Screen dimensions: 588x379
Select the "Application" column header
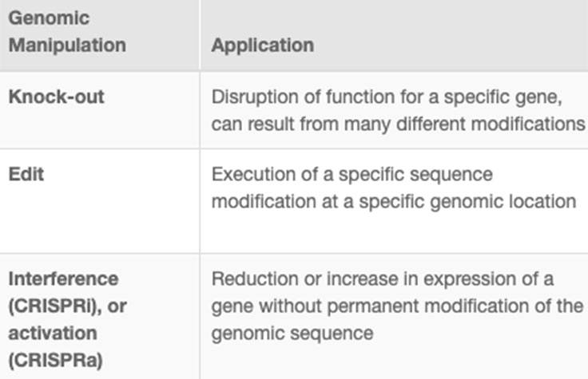click(x=262, y=45)
